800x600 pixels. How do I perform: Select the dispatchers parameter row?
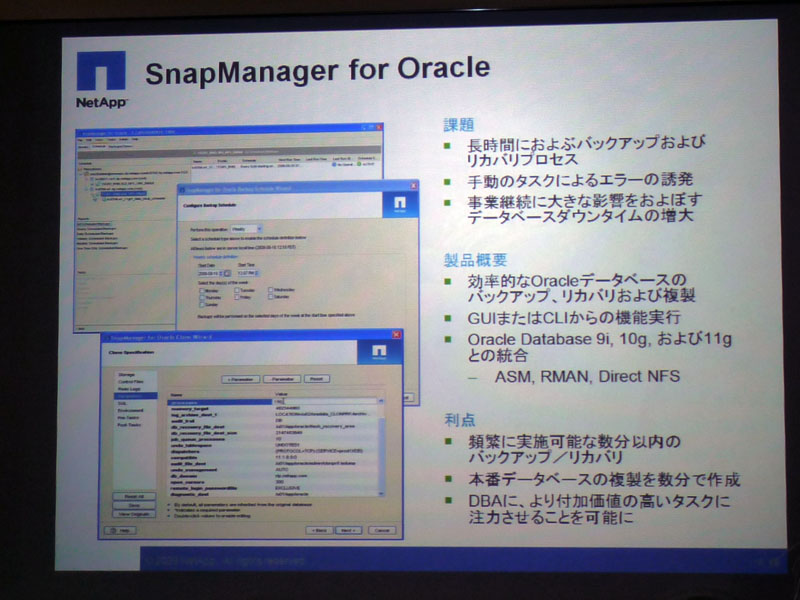(273, 451)
